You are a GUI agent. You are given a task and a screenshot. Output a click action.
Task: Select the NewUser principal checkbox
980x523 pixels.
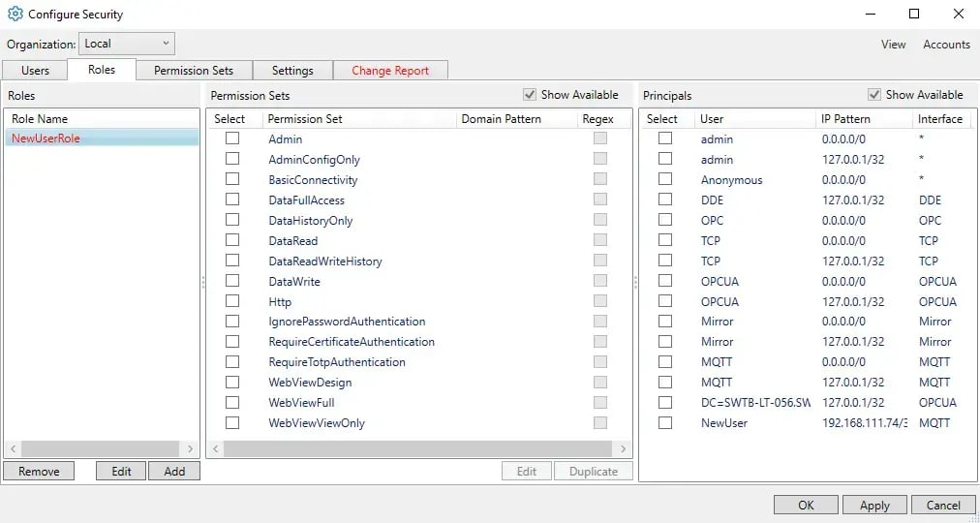coord(665,423)
